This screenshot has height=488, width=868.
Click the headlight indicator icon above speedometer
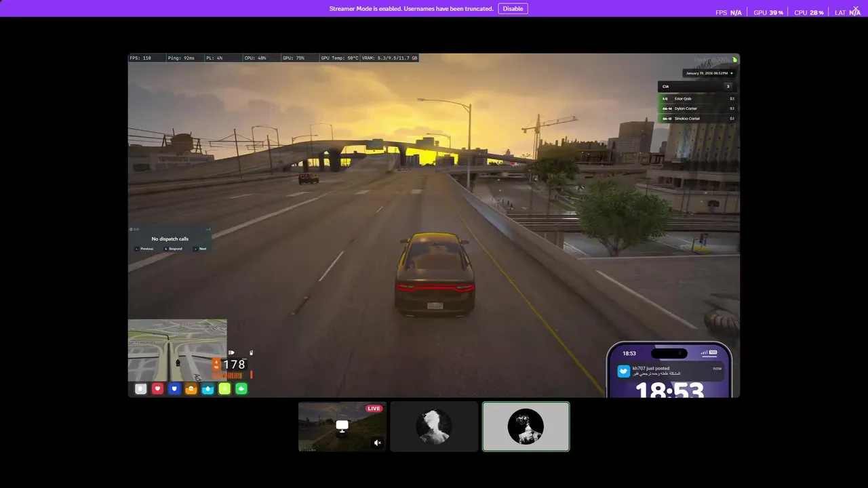pyautogui.click(x=231, y=352)
